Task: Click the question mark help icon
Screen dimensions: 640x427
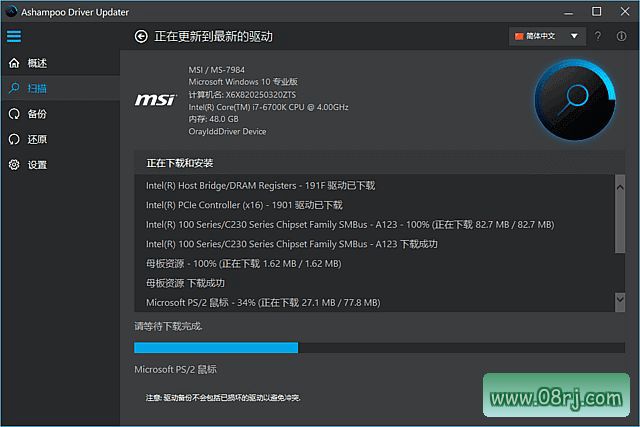Action: point(598,36)
